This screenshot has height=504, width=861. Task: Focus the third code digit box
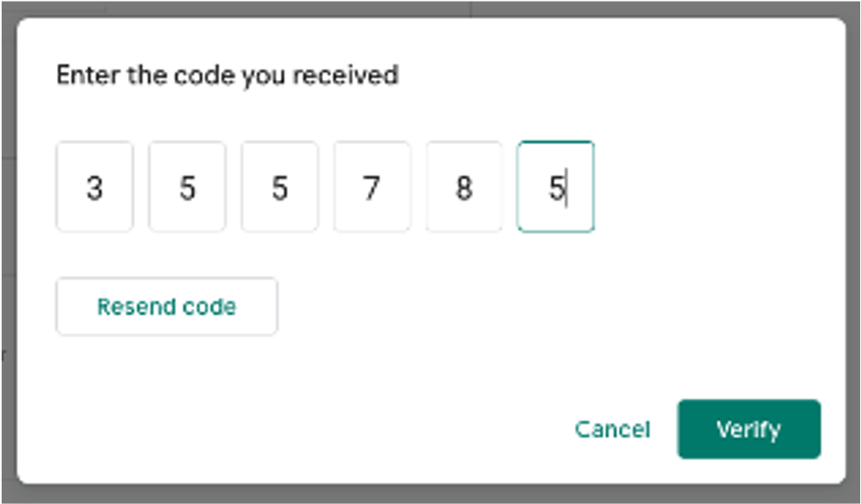[x=280, y=187]
